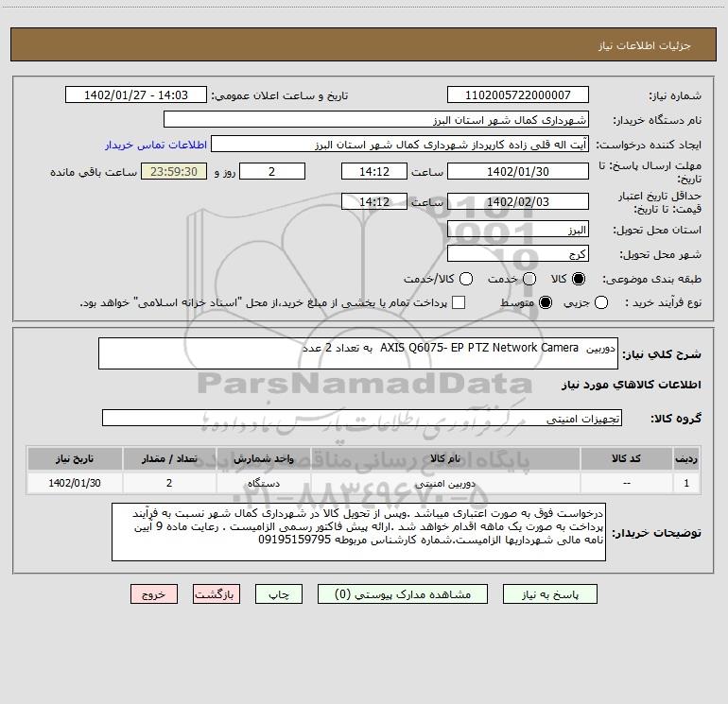Click the buyer organization name field

pyautogui.click(x=376, y=119)
